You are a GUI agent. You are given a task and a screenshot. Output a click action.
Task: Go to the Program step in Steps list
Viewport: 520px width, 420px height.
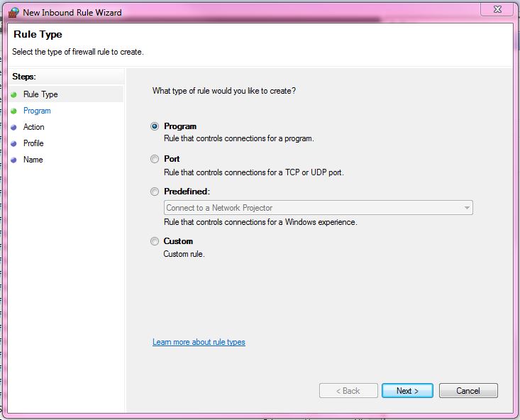tap(37, 111)
